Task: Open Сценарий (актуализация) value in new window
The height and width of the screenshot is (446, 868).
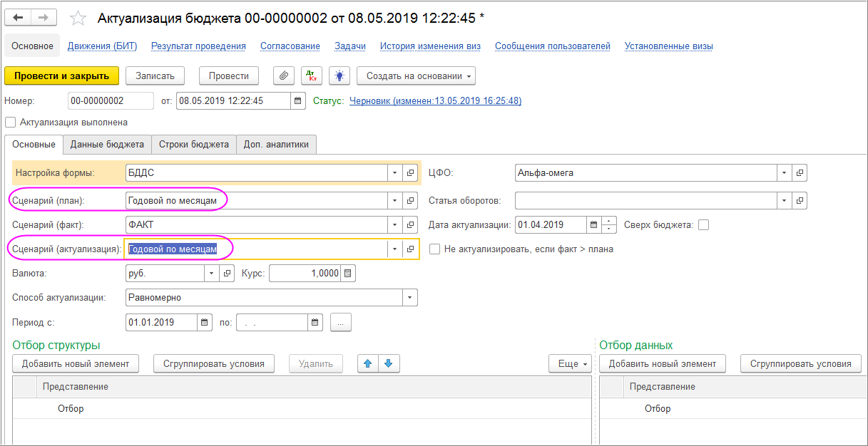Action: point(411,249)
